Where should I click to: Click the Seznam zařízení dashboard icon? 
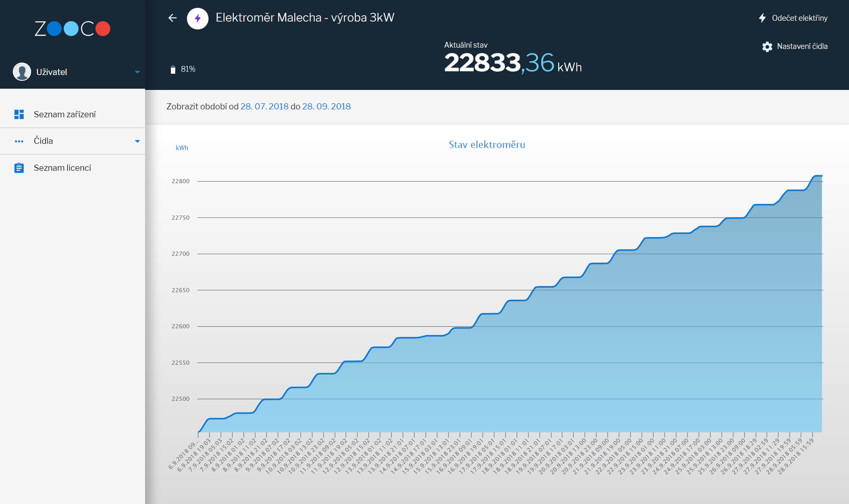pyautogui.click(x=19, y=114)
